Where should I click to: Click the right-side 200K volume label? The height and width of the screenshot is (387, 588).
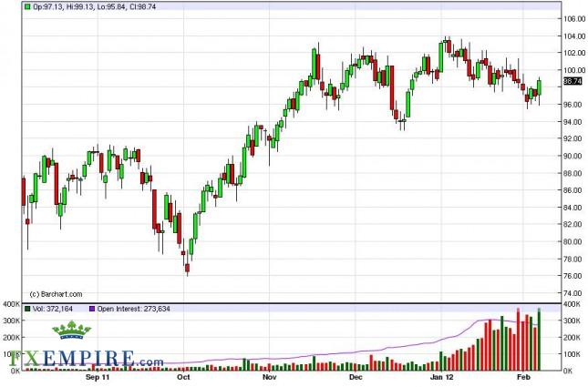pos(573,338)
